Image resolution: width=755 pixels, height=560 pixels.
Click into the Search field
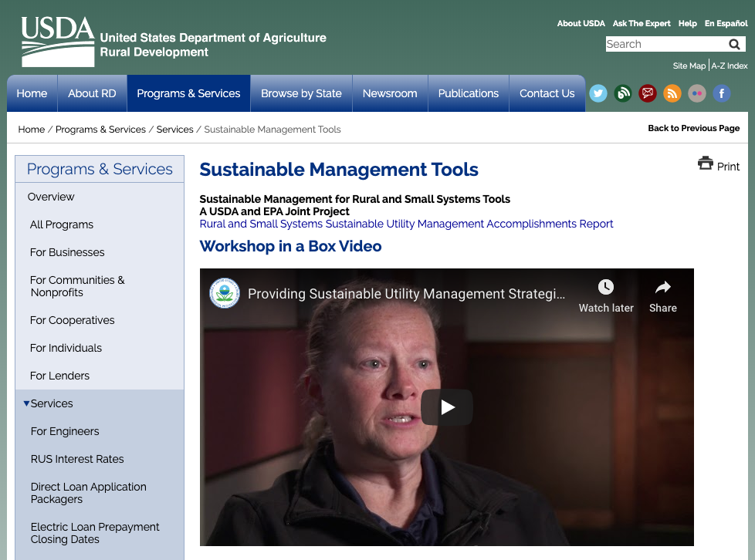tap(666, 44)
